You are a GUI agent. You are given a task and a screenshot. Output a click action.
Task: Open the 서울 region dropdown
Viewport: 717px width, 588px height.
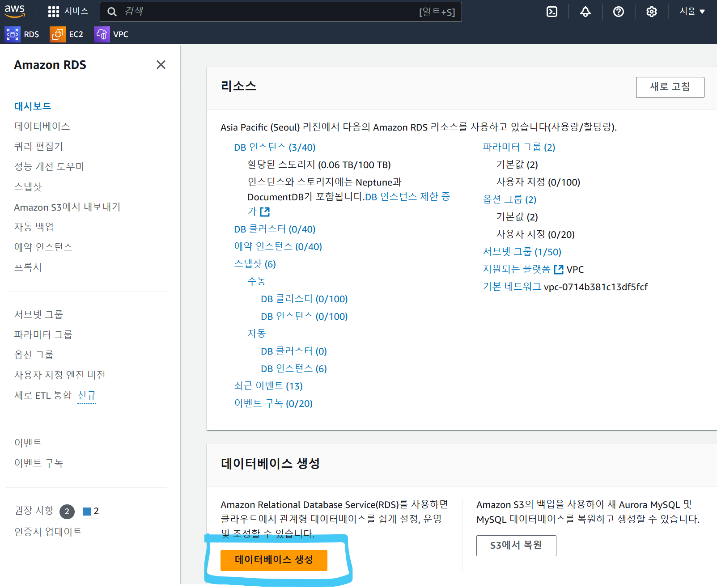(x=692, y=11)
